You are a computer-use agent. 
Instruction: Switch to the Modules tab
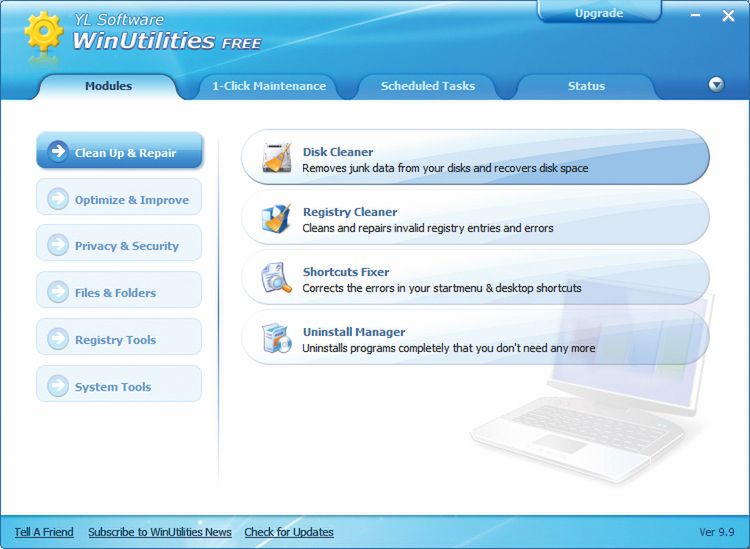click(109, 86)
